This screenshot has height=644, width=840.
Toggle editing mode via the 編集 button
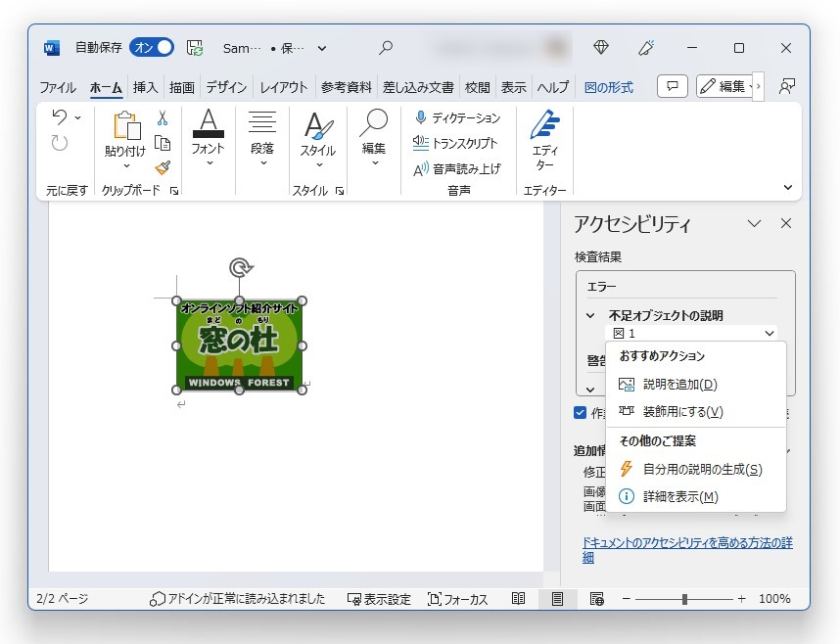(727, 86)
